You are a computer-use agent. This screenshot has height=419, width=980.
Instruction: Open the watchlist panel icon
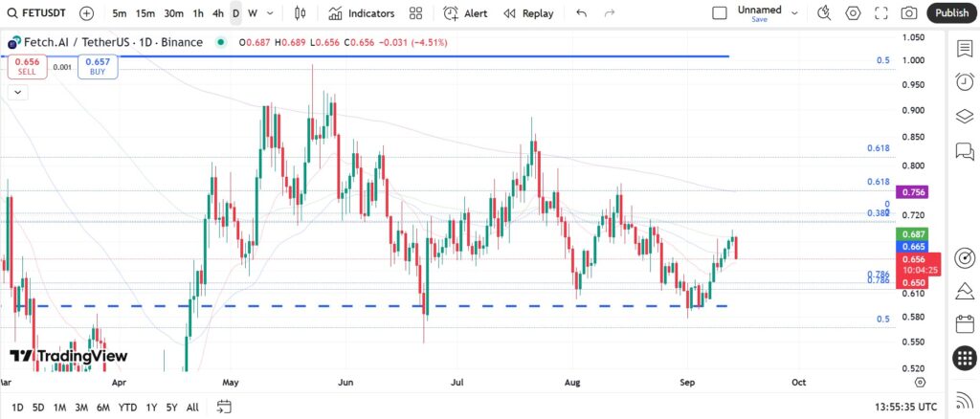tap(965, 49)
